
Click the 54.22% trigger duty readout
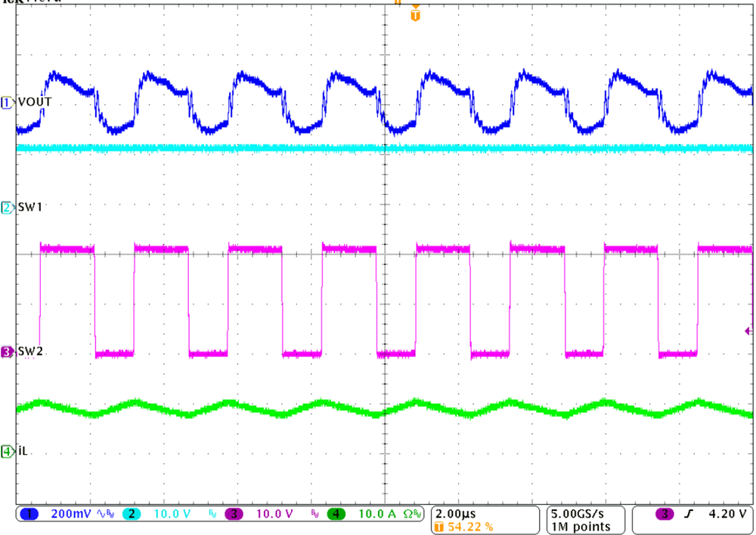(x=469, y=524)
